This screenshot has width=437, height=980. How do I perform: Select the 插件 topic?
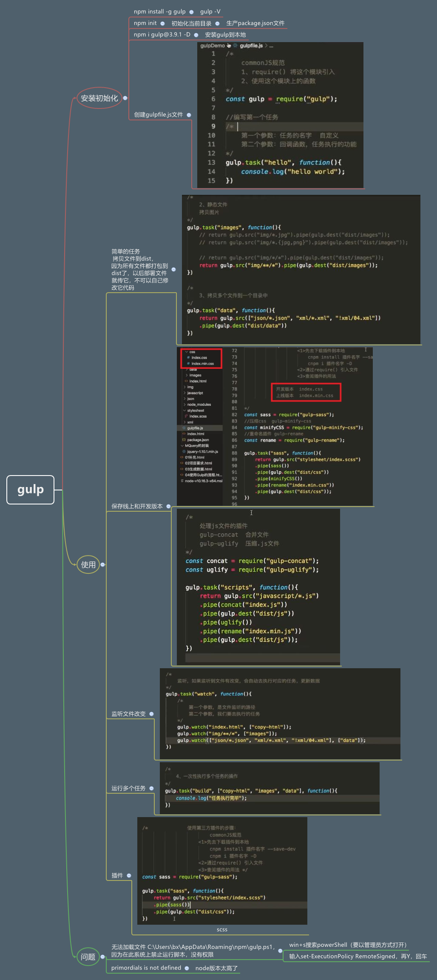pyautogui.click(x=117, y=875)
